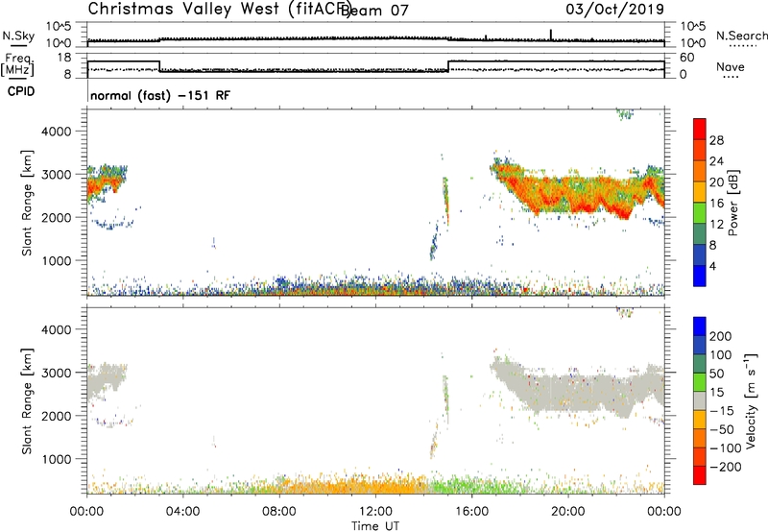Image resolution: width=768 pixels, height=532 pixels.
Task: Click the red top segment of Power colorbar
Action: [700, 129]
